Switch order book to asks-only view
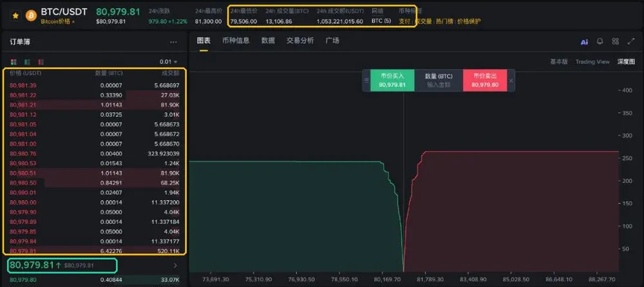 [41, 62]
